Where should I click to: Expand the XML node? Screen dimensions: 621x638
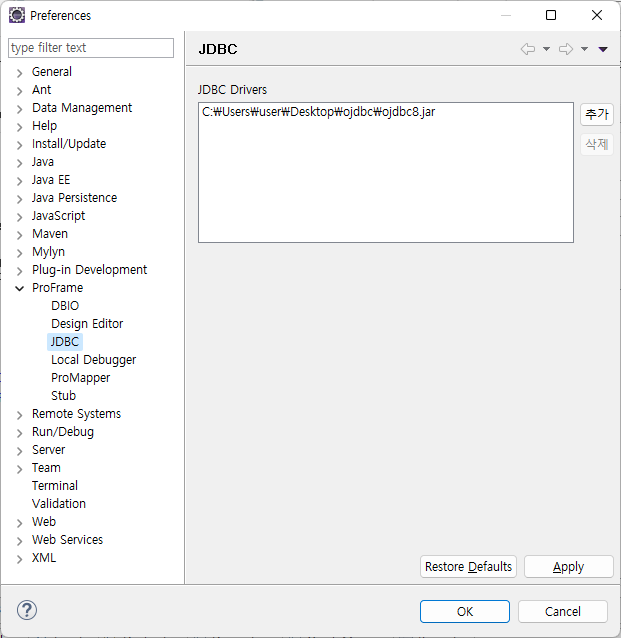coord(19,559)
